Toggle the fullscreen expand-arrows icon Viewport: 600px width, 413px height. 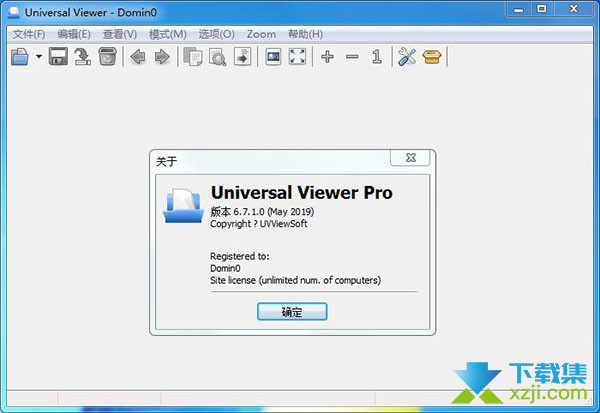coord(297,57)
